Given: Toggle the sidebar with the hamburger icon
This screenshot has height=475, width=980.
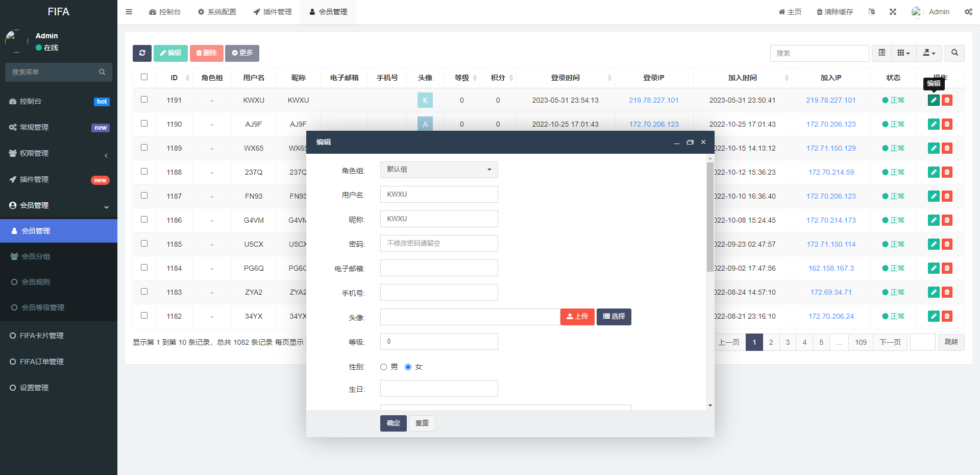Looking at the screenshot, I should (x=129, y=12).
